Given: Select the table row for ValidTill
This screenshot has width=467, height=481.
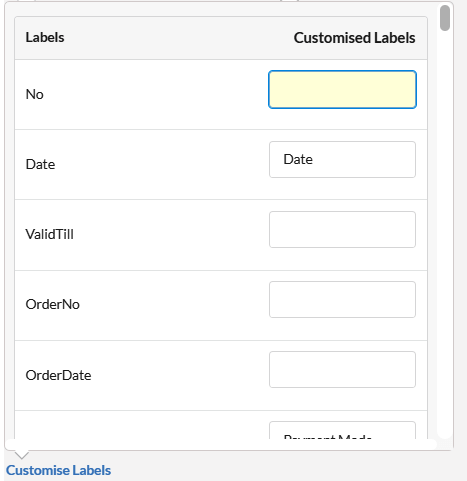Looking at the screenshot, I should pyautogui.click(x=221, y=235).
